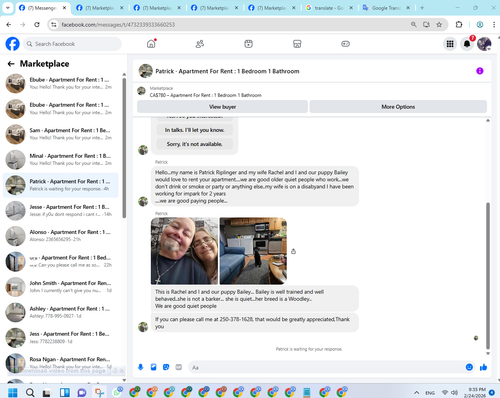Click the browser address bar URL
The image size is (500, 398).
pos(118,24)
